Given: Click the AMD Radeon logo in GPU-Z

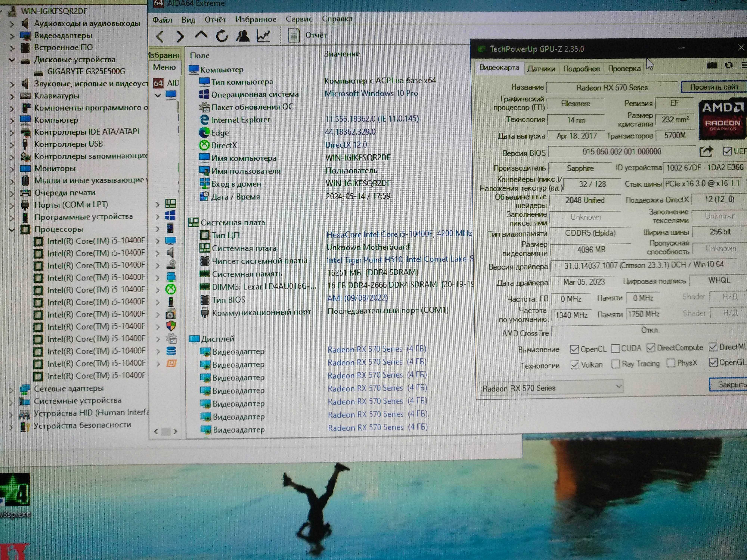Looking at the screenshot, I should click(723, 119).
